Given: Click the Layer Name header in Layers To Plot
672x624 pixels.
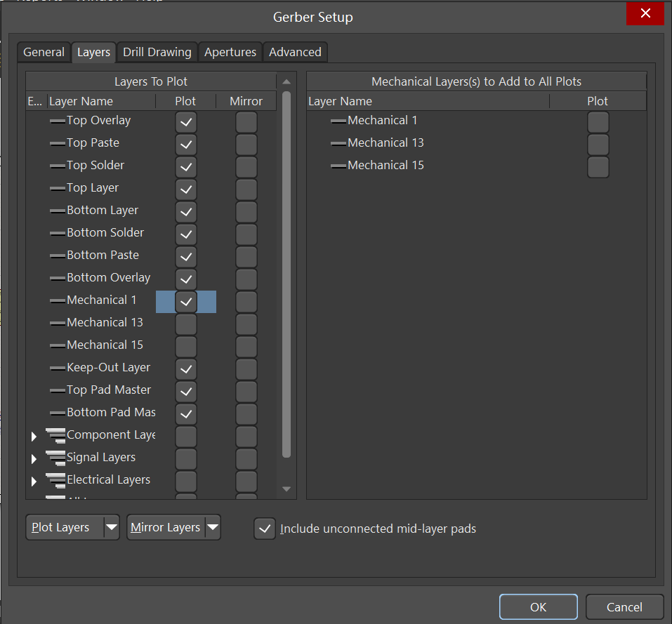Looking at the screenshot, I should [x=101, y=101].
